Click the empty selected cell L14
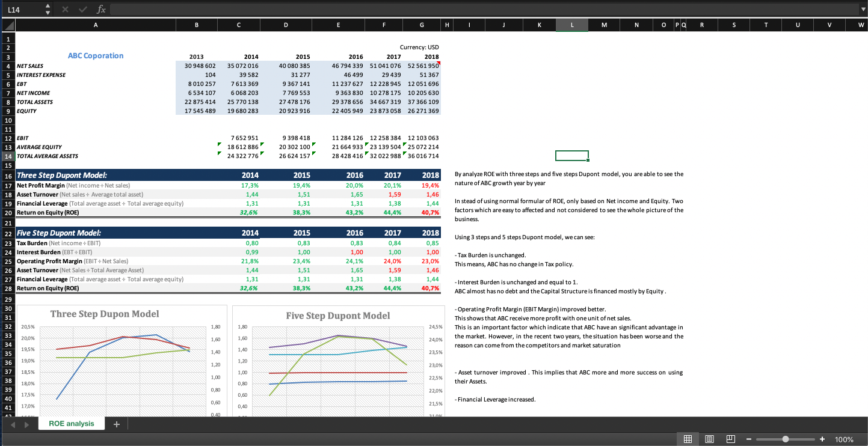This screenshot has height=446, width=868. pos(572,156)
